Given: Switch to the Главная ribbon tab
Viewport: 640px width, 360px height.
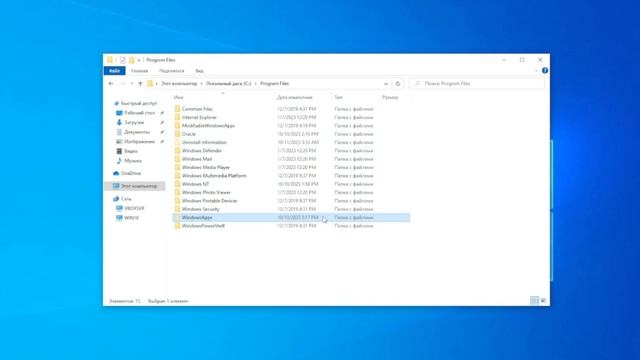Looking at the screenshot, I should pos(139,71).
